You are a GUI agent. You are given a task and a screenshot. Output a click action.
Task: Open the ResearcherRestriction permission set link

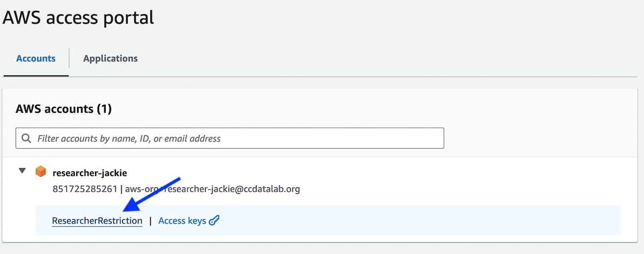pos(97,221)
